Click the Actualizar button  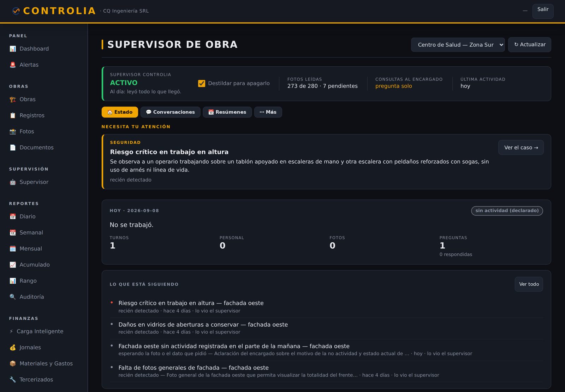(x=529, y=45)
